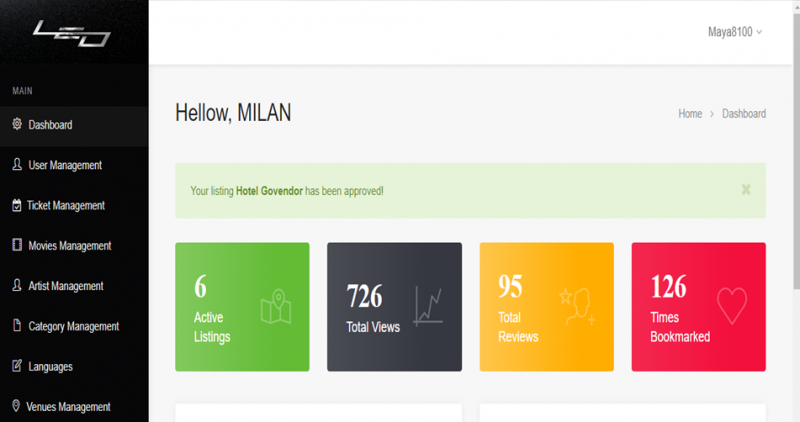Image resolution: width=800 pixels, height=422 pixels.
Task: Click the map icon on Active Listings card
Action: (x=276, y=306)
